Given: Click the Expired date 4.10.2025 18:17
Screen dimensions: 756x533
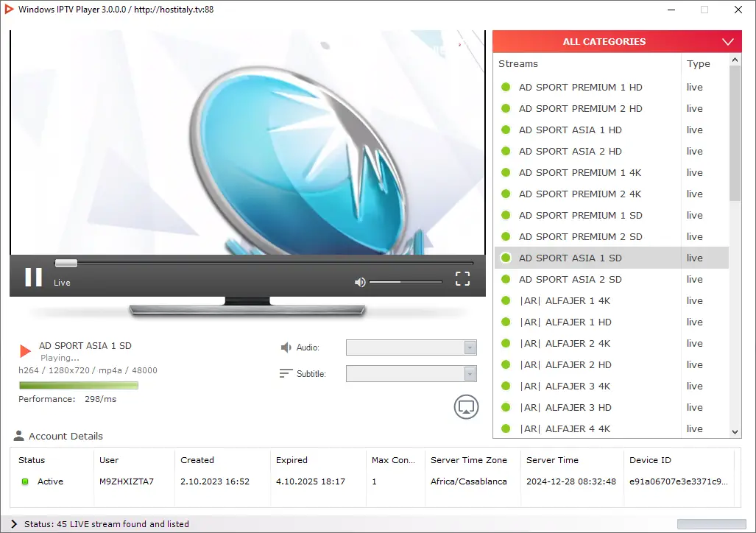Looking at the screenshot, I should 311,481.
